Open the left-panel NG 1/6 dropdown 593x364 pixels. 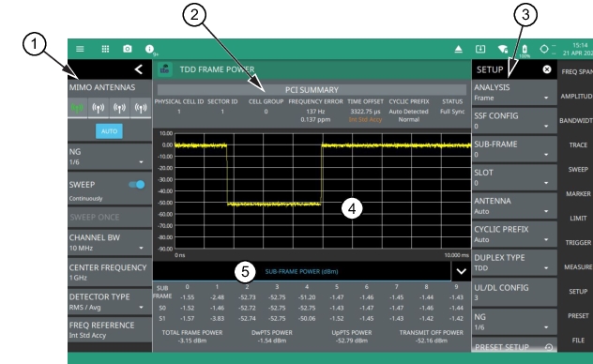[x=110, y=157]
